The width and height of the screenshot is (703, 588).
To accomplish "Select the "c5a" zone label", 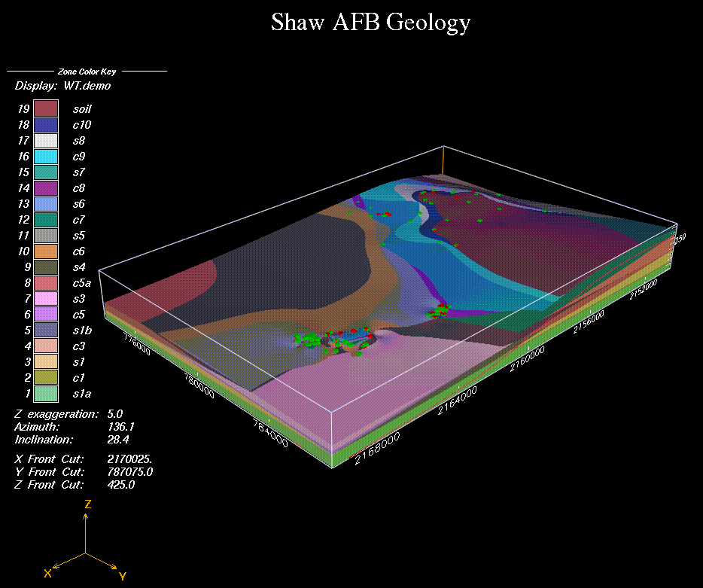I will (x=82, y=283).
